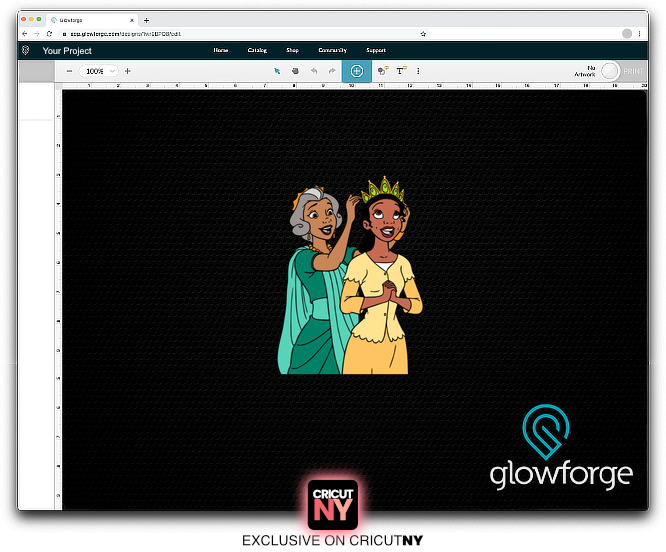The height and width of the screenshot is (552, 666).
Task: Open the premium shapes tool icon
Action: click(383, 71)
